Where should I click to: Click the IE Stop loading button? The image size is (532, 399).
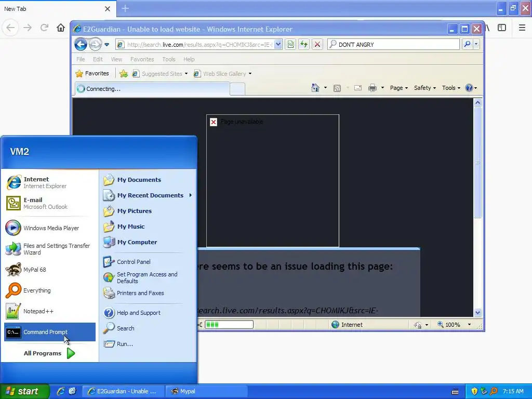pyautogui.click(x=317, y=44)
